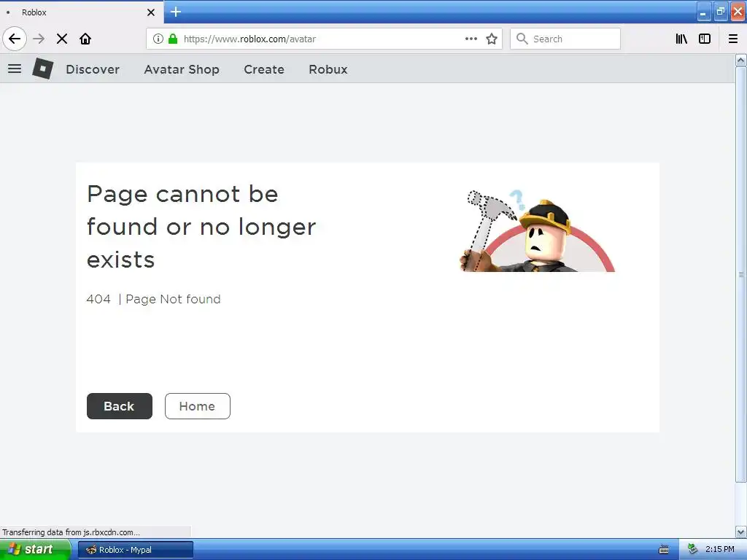Click 'Page cannot be found' heading
747x560 pixels.
pyautogui.click(x=201, y=227)
